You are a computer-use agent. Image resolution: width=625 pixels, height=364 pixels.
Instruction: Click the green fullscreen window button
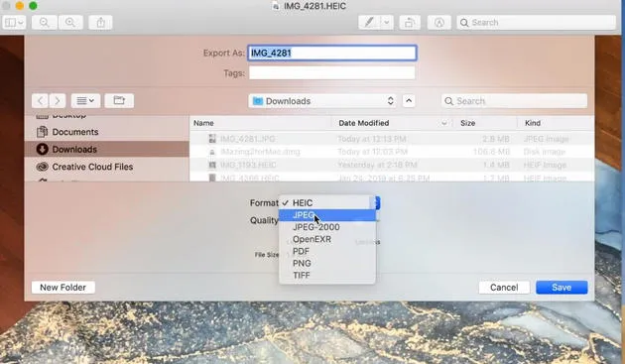pos(33,6)
